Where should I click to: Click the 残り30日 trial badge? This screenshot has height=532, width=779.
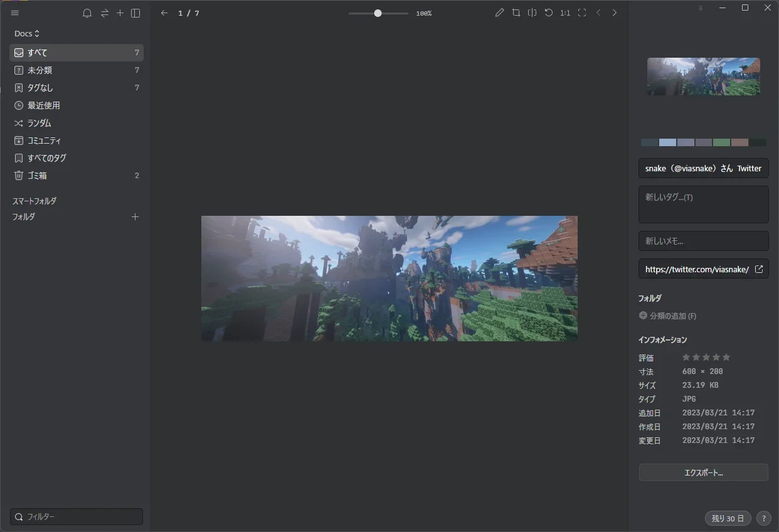(x=728, y=518)
